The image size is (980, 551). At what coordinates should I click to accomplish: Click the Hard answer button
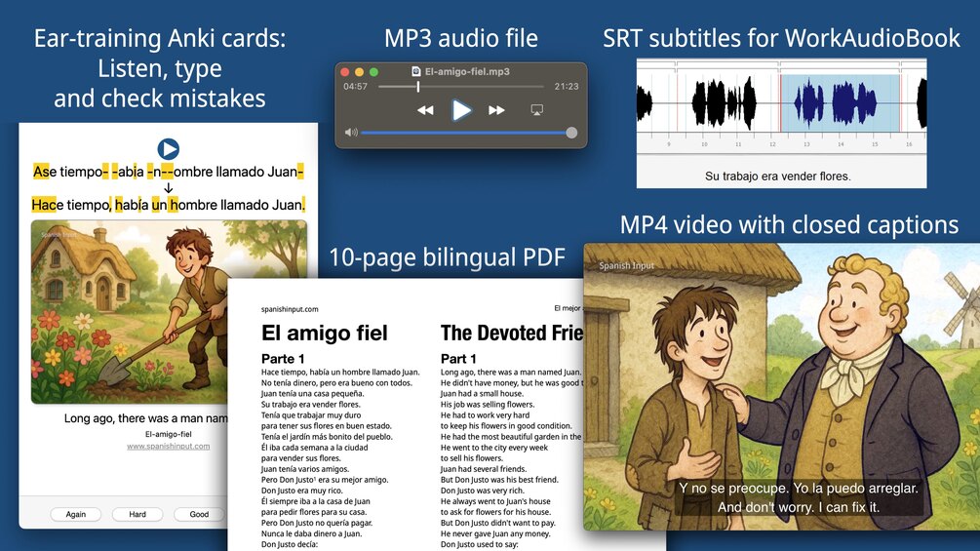click(x=137, y=514)
